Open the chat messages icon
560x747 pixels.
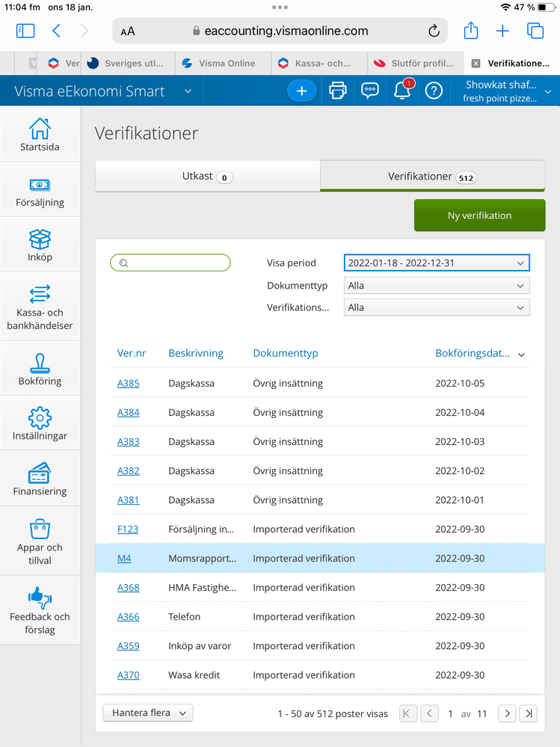pyautogui.click(x=369, y=91)
